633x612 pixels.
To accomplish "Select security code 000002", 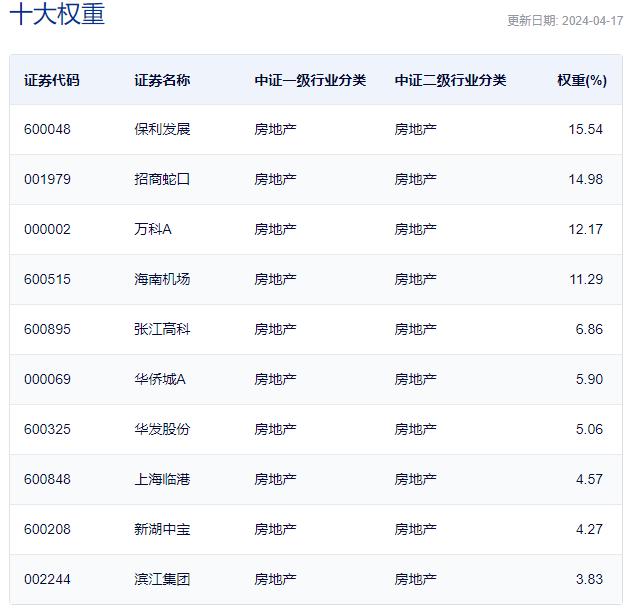I will coord(47,229).
